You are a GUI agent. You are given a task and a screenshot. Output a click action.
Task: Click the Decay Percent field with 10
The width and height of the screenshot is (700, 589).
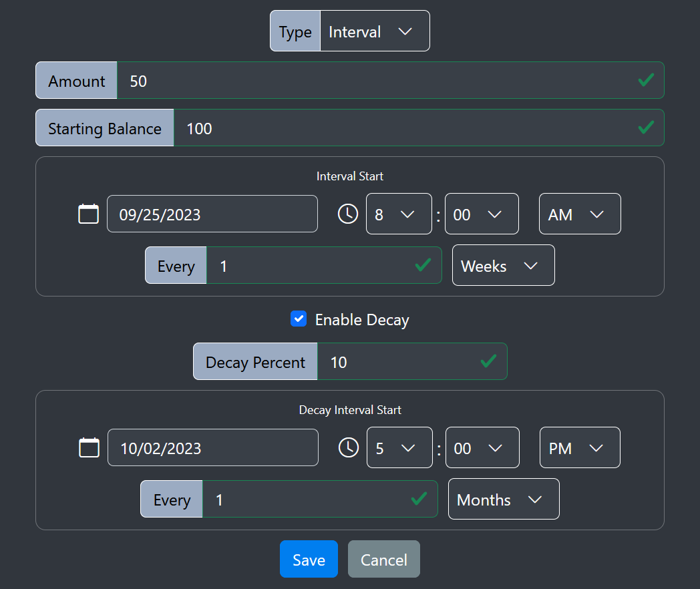pos(412,361)
